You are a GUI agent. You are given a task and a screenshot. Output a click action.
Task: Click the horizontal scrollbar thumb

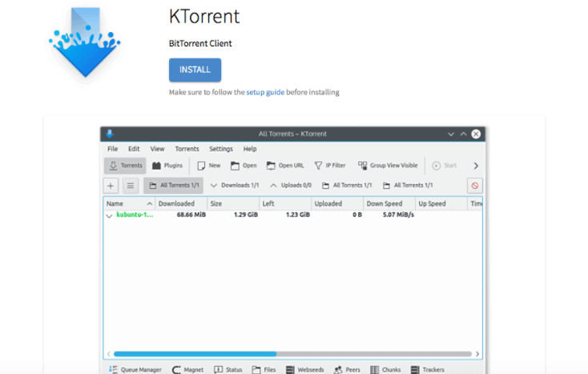[195, 354]
